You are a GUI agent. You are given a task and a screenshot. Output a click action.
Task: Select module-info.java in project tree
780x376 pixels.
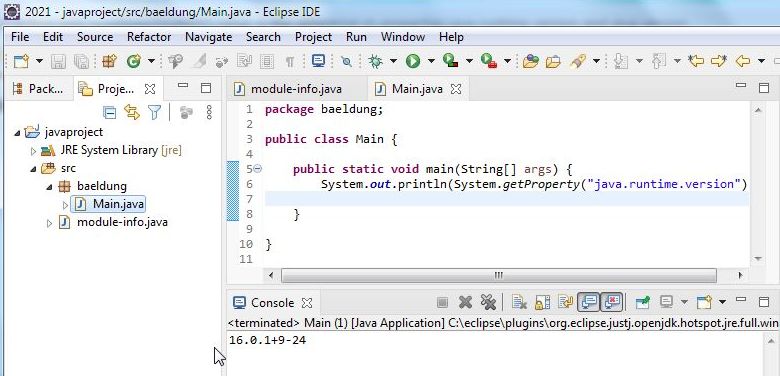click(x=122, y=222)
